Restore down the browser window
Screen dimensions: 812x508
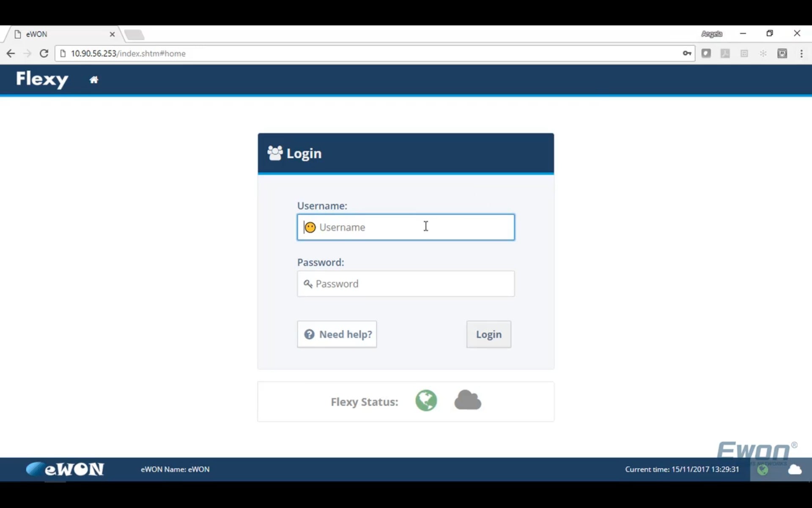pos(770,33)
